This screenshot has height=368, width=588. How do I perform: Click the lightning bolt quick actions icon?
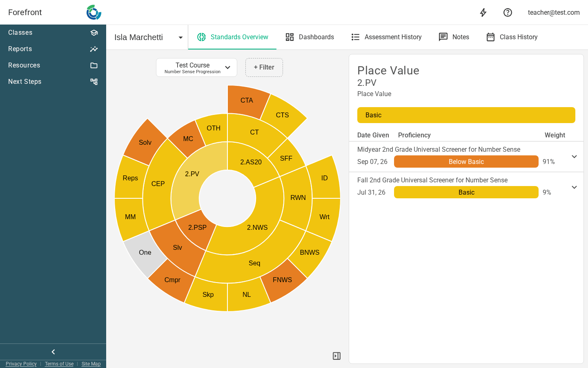(483, 12)
